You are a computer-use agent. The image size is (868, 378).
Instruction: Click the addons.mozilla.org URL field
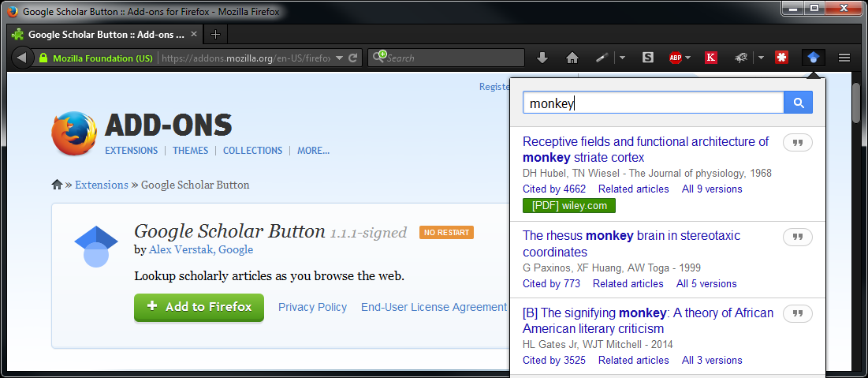pos(246,58)
